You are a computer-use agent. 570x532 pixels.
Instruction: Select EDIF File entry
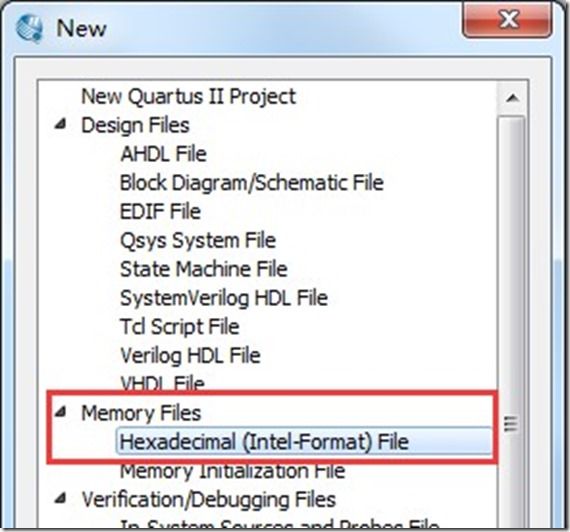[160, 211]
